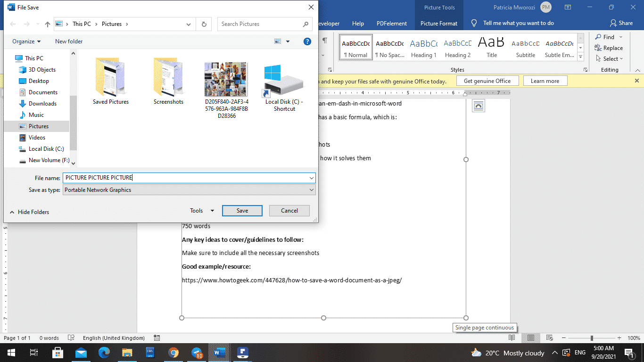644x362 pixels.
Task: Refresh the Pictures folder listing
Action: tap(204, 24)
